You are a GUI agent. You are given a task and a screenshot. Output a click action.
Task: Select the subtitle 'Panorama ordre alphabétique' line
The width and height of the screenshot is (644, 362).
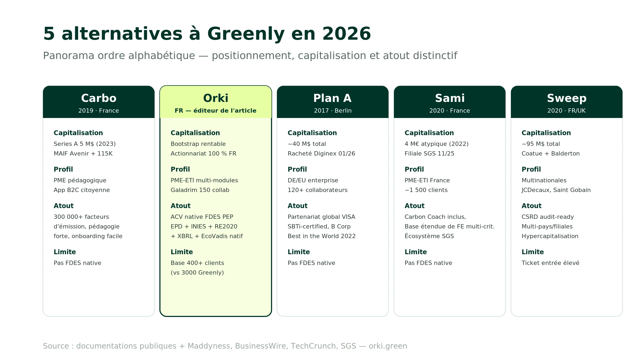[250, 56]
